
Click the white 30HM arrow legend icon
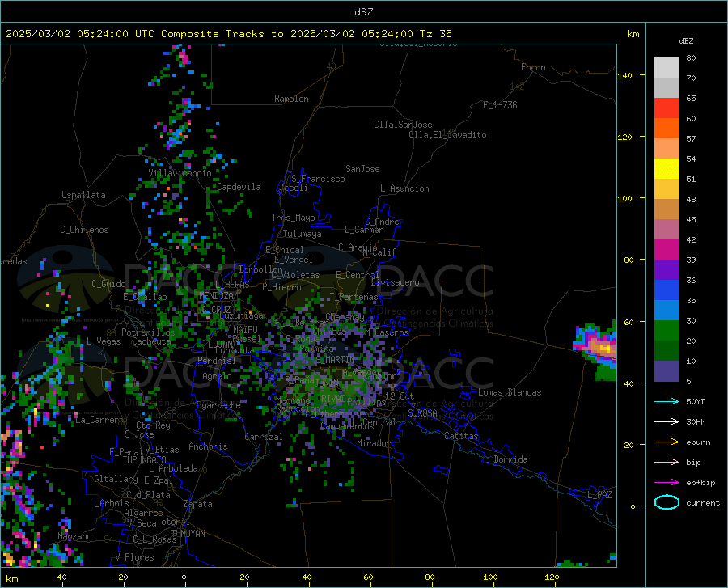pos(667,422)
